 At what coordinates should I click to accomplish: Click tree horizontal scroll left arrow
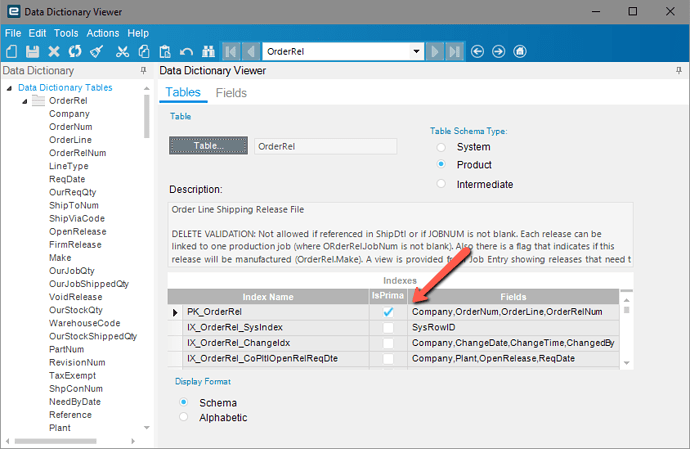click(x=7, y=441)
